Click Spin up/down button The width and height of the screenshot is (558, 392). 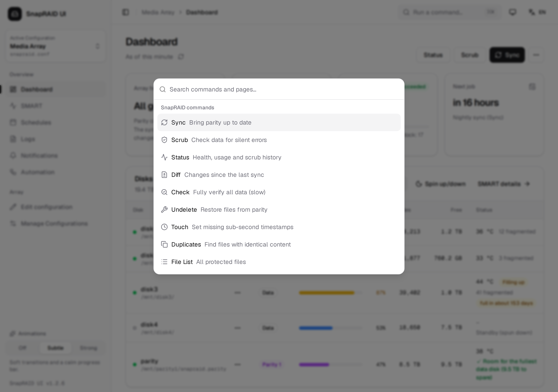click(x=440, y=184)
